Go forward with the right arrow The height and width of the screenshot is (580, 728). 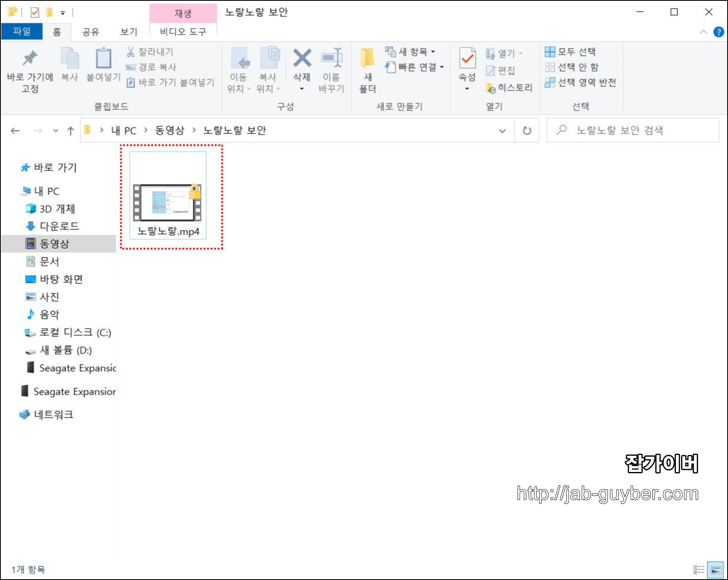tap(38, 131)
